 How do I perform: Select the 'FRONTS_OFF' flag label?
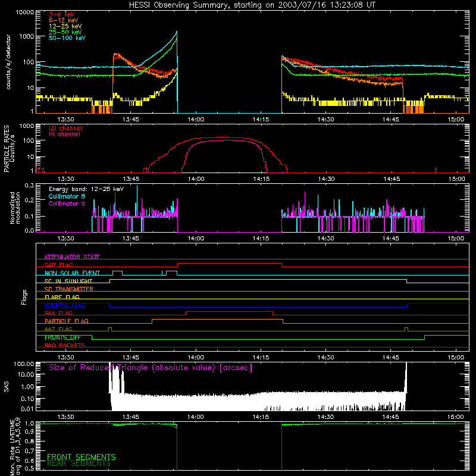(62, 337)
